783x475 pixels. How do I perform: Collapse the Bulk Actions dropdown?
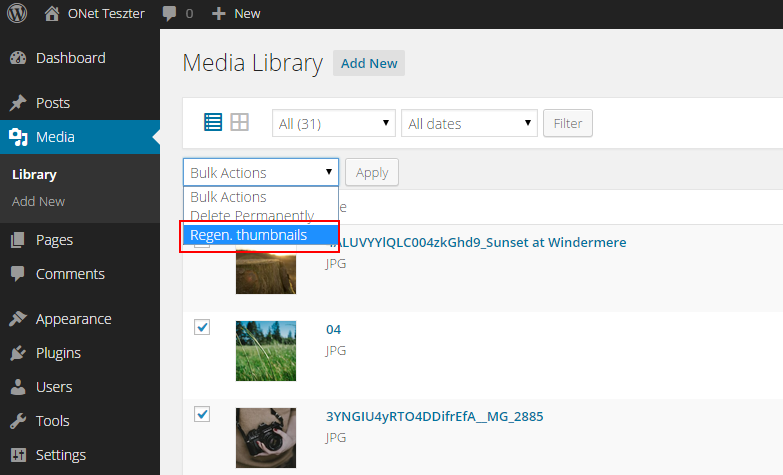pyautogui.click(x=260, y=172)
